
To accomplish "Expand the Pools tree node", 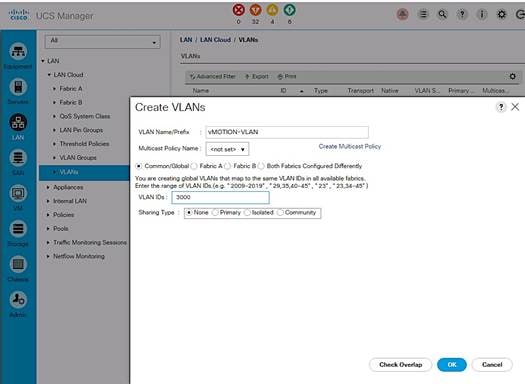I will click(x=48, y=229).
